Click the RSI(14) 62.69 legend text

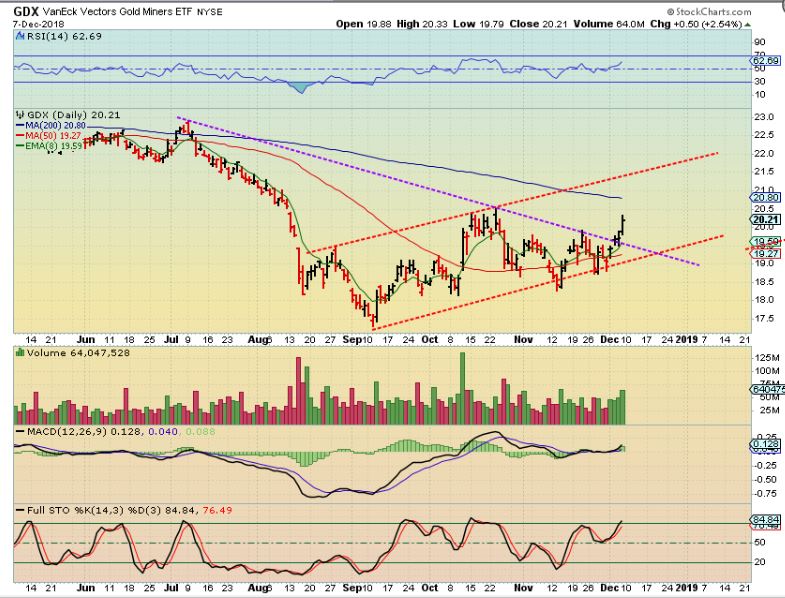(64, 36)
